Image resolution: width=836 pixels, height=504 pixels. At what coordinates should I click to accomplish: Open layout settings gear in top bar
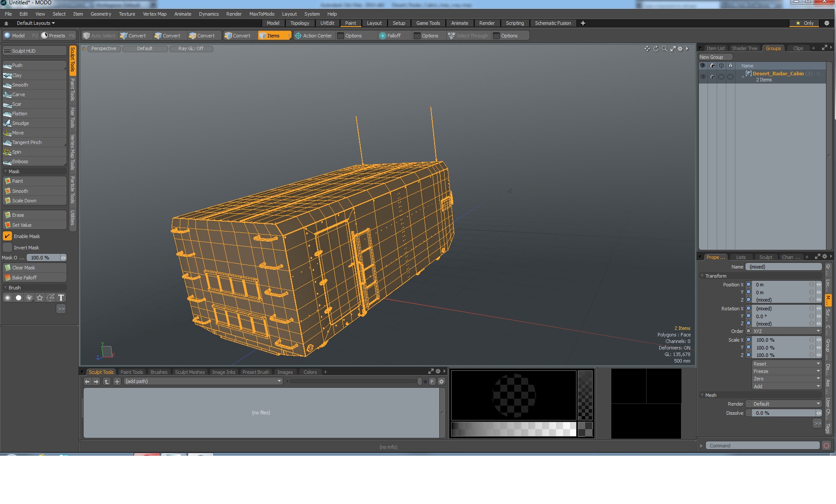click(x=826, y=23)
